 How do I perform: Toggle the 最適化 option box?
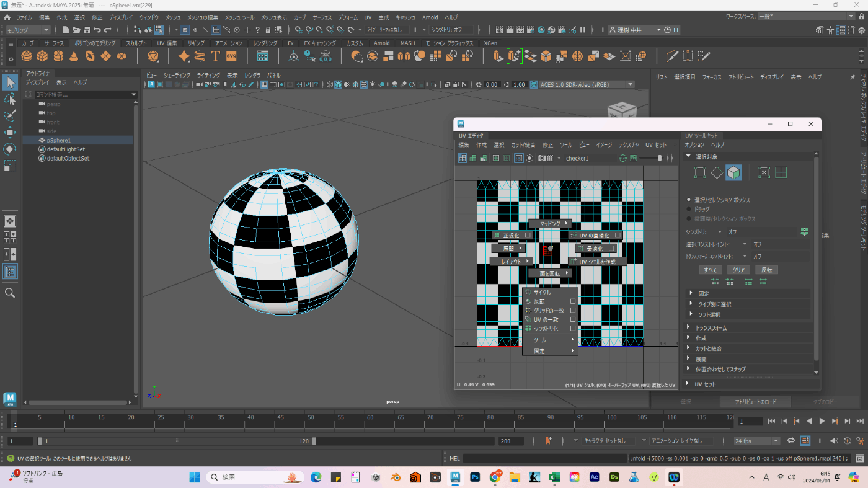(x=611, y=248)
